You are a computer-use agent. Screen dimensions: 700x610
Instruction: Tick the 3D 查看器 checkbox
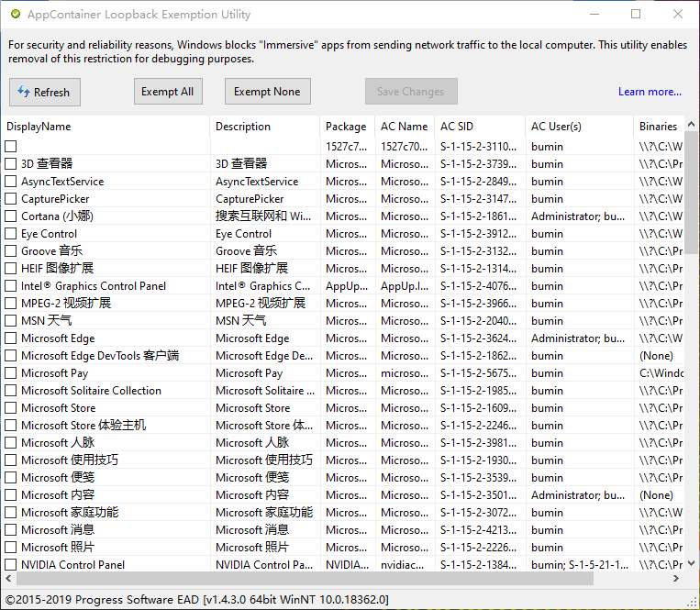(11, 164)
